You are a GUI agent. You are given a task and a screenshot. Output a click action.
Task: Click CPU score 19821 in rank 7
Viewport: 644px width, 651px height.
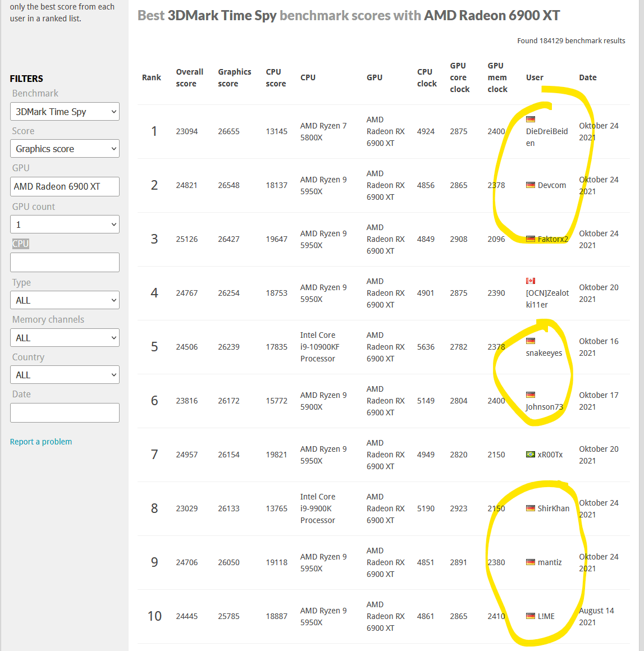point(276,455)
